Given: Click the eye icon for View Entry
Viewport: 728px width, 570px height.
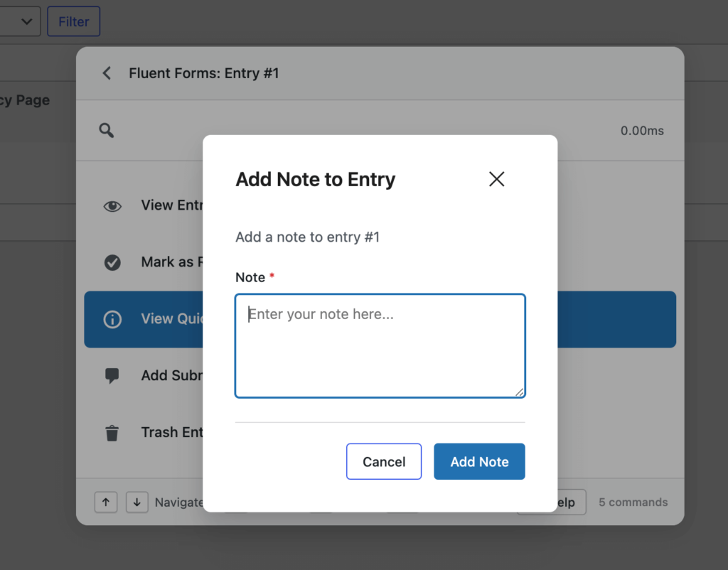Looking at the screenshot, I should pos(112,206).
